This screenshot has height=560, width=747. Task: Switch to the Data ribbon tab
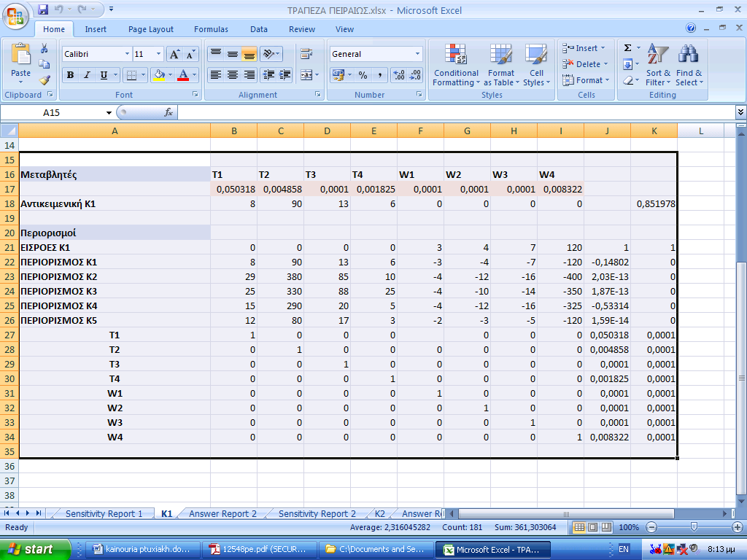coord(259,29)
